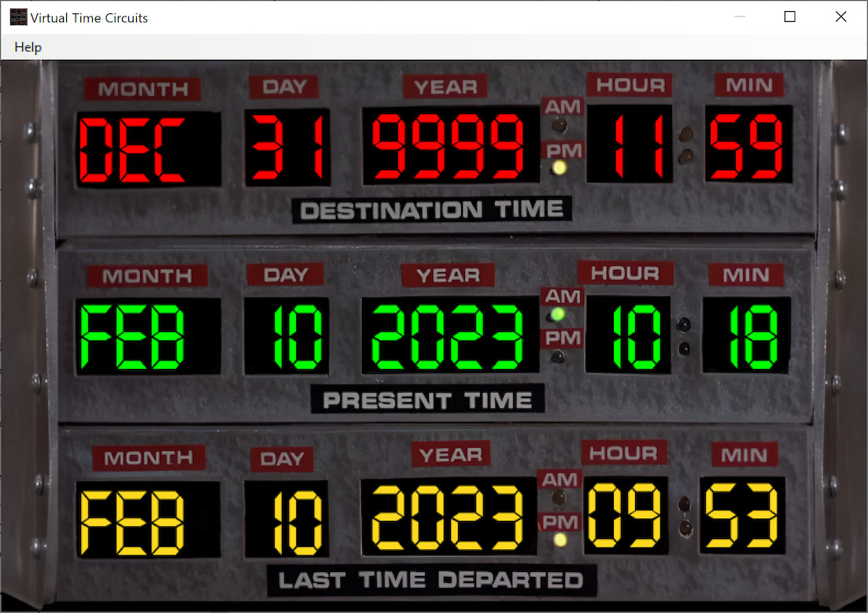Image resolution: width=868 pixels, height=613 pixels.
Task: Click the yellow 10 day display
Action: point(286,519)
